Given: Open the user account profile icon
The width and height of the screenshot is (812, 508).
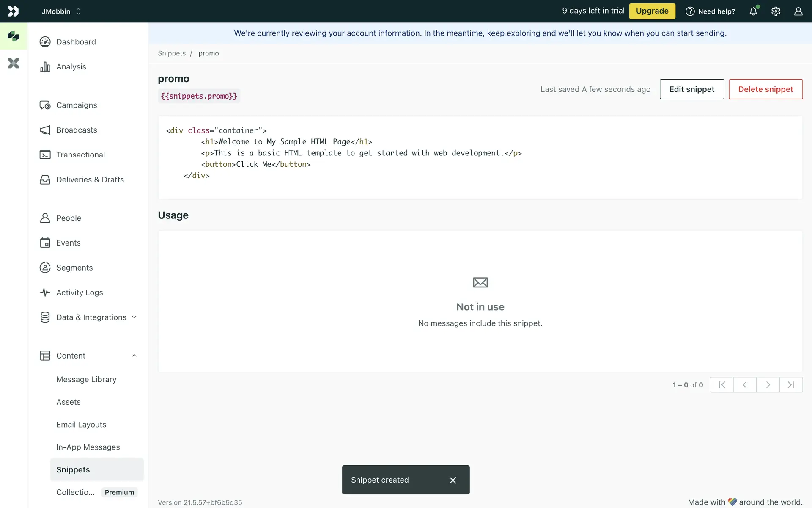Looking at the screenshot, I should pyautogui.click(x=798, y=11).
